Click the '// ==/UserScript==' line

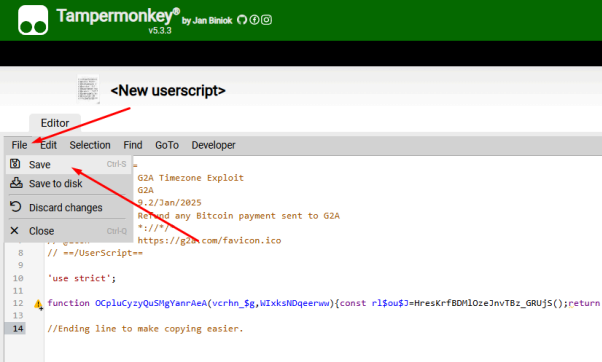coord(95,253)
